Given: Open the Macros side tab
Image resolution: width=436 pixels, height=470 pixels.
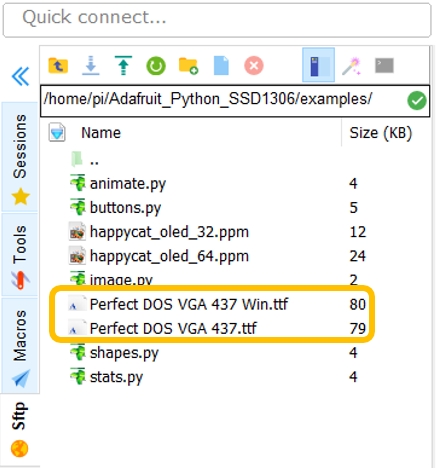Looking at the screenshot, I should coord(20,346).
